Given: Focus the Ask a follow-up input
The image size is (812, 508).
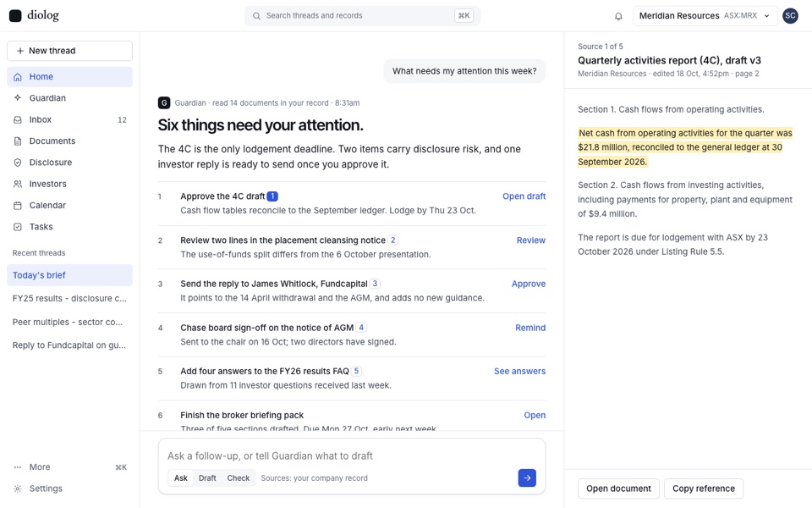Looking at the screenshot, I should [x=352, y=456].
